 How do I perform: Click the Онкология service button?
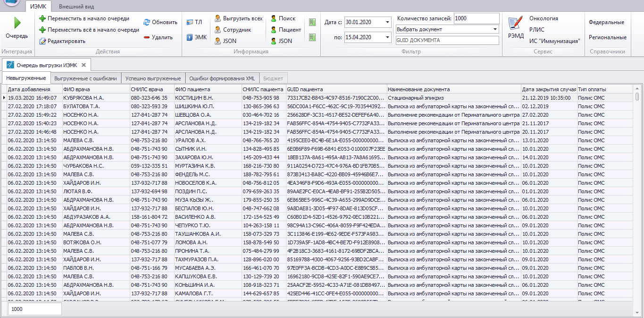click(544, 18)
